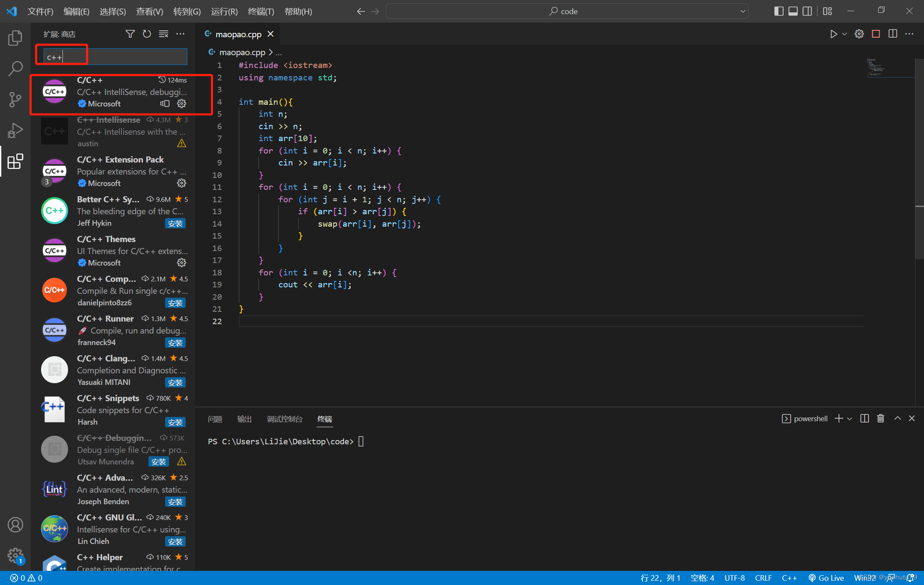The height and width of the screenshot is (585, 924).
Task: Install Better C++ Syntax extension
Action: click(175, 223)
